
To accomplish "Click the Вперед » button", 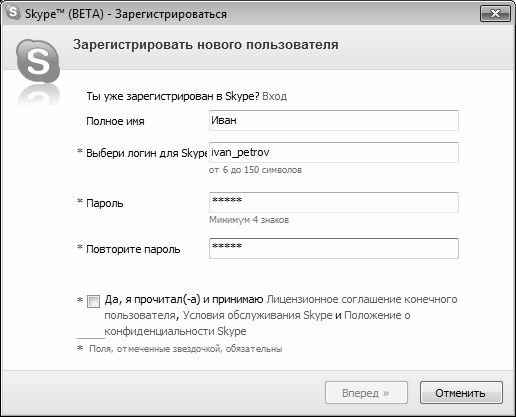I will tap(366, 393).
